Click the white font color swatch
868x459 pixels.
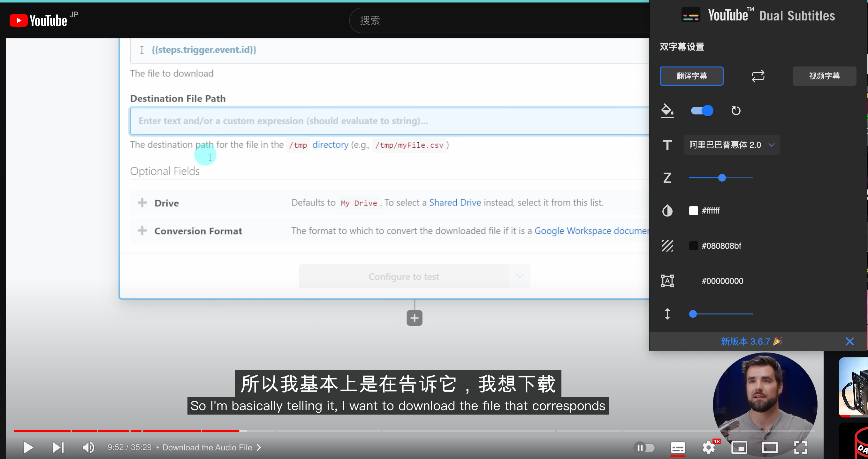693,210
